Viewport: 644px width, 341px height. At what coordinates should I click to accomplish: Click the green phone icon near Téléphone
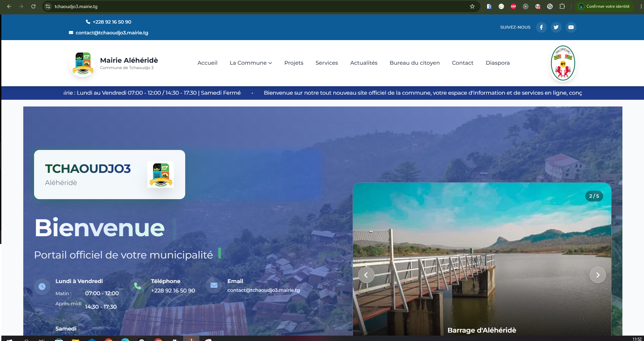(x=137, y=286)
